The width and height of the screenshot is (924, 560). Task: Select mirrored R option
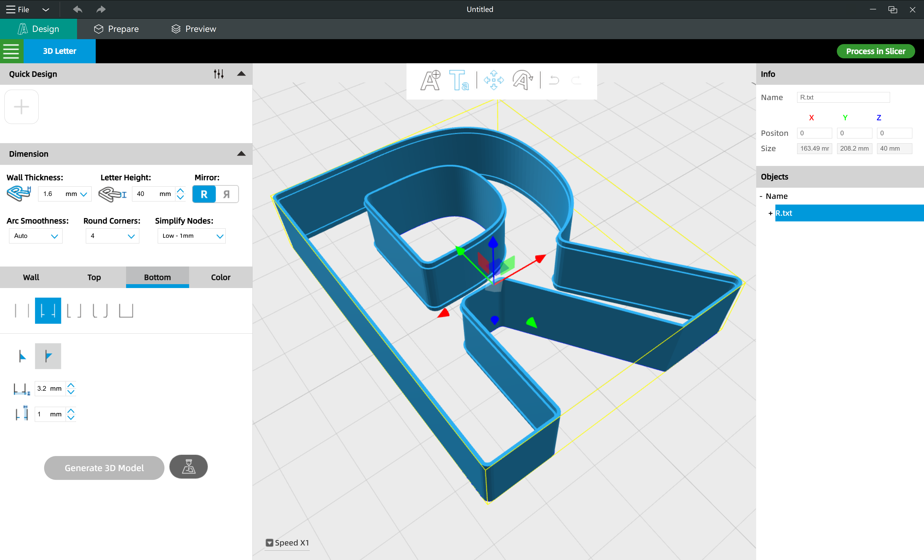[226, 194]
